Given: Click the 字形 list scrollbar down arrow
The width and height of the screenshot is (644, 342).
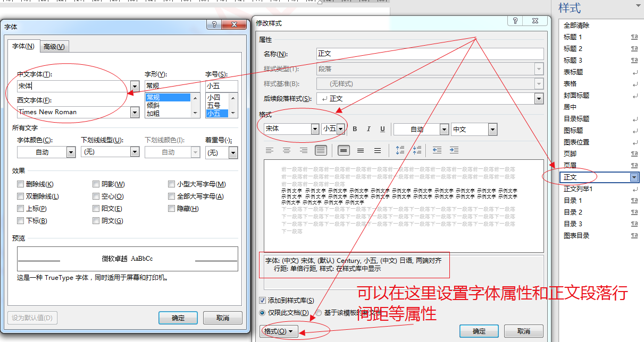Looking at the screenshot, I should click(x=196, y=114).
